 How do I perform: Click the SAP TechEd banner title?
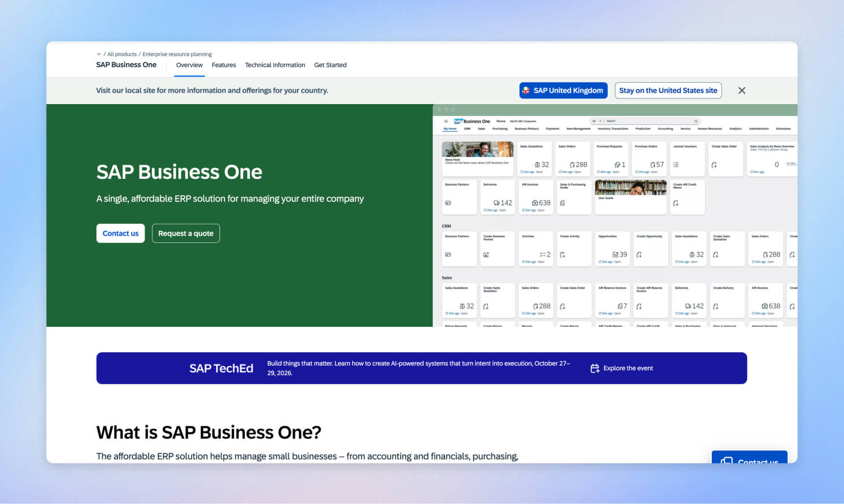221,368
